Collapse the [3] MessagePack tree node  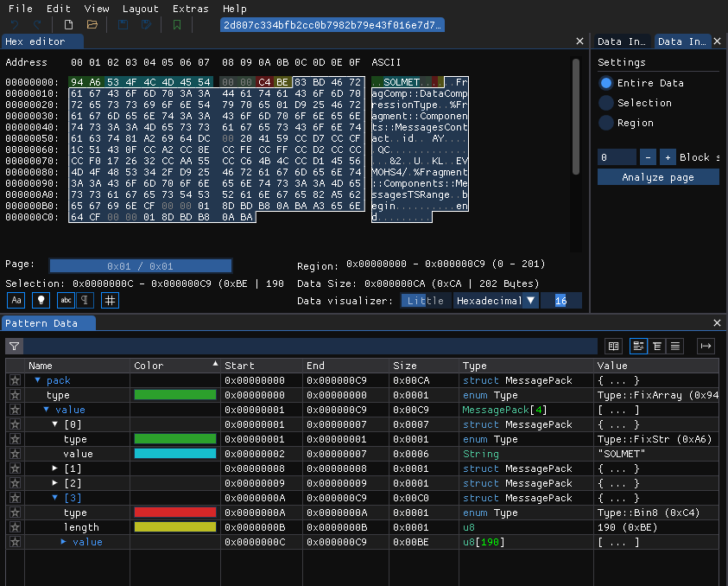pos(56,498)
